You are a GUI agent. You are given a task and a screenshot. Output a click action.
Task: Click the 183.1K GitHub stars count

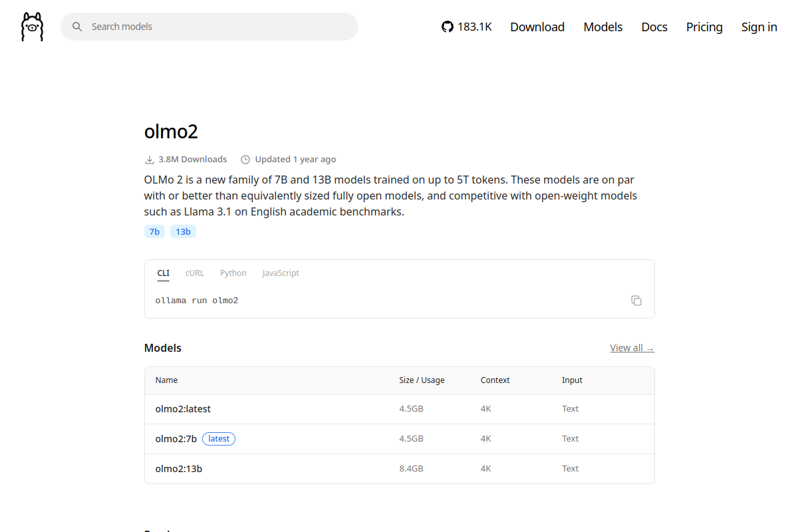(x=475, y=27)
